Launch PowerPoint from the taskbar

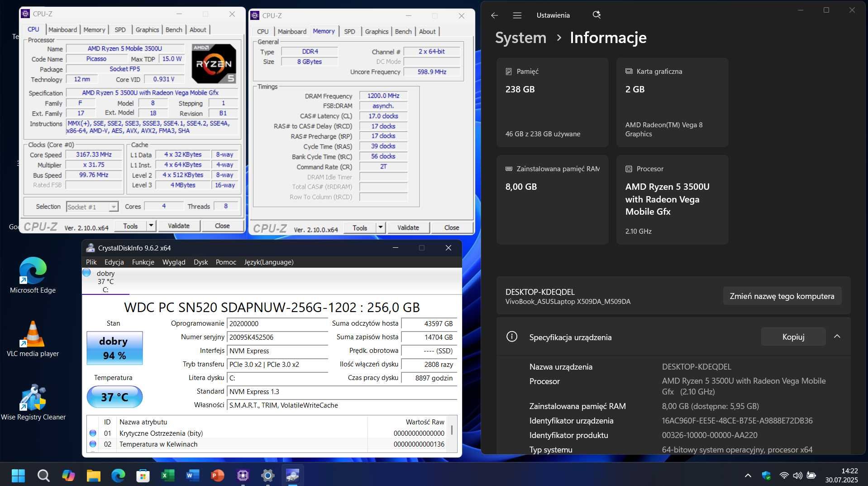(218, 475)
